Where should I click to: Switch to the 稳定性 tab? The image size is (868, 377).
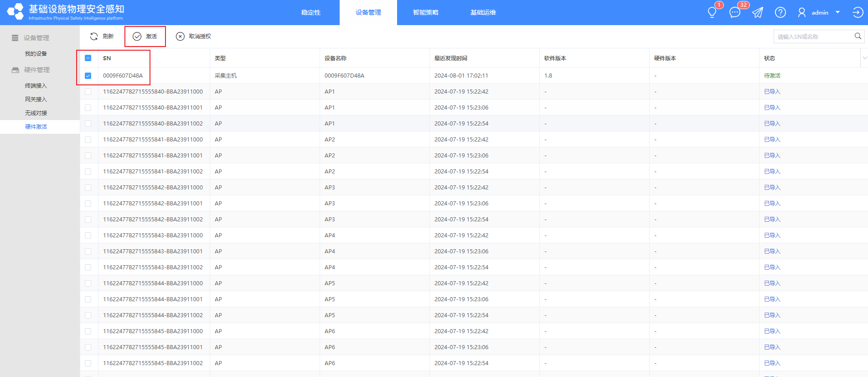311,12
